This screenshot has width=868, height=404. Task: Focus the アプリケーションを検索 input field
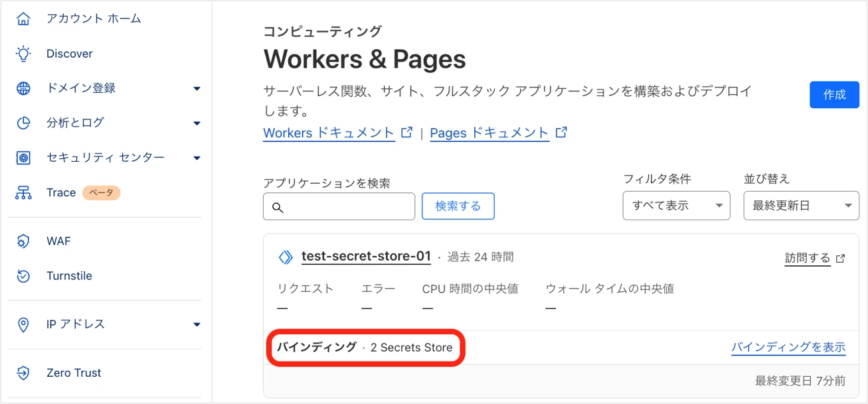[x=339, y=207]
